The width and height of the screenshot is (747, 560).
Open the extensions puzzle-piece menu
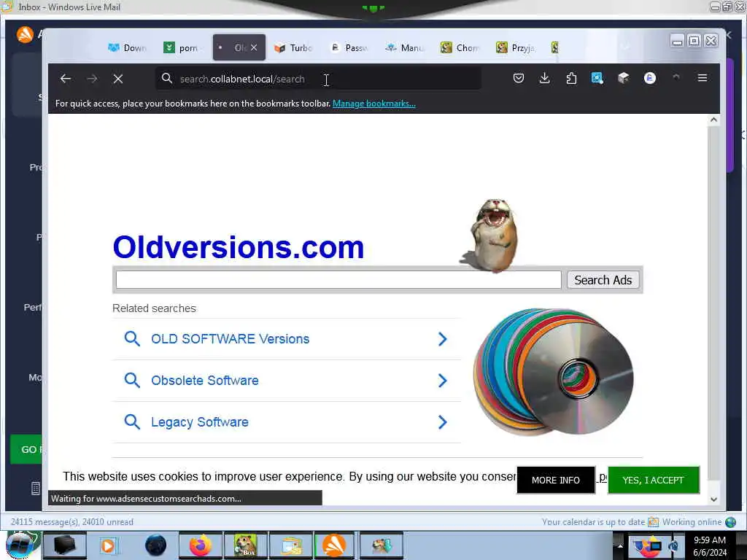571,78
